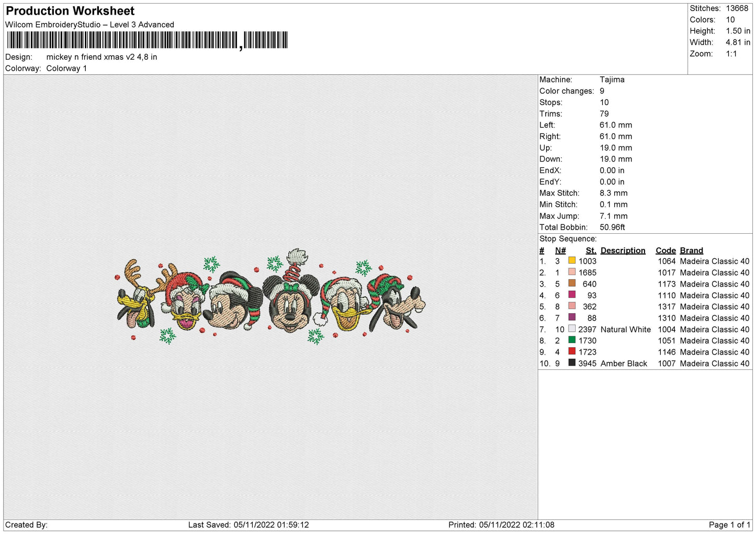
Task: Click the yellow 1064 color swatch
Action: 572,260
